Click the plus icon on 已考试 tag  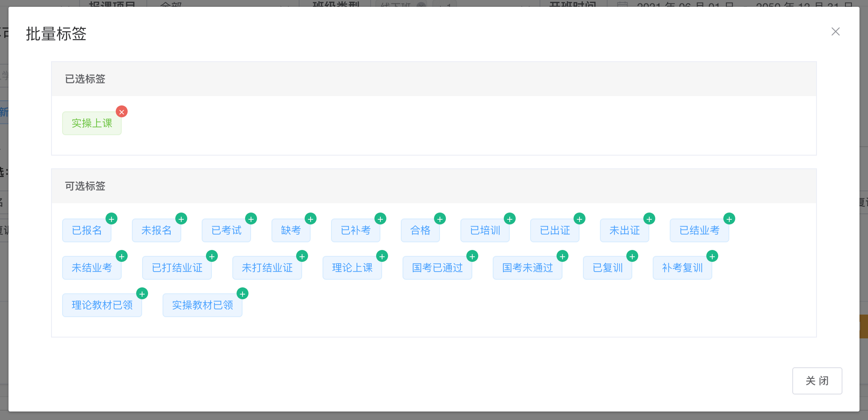point(251,219)
